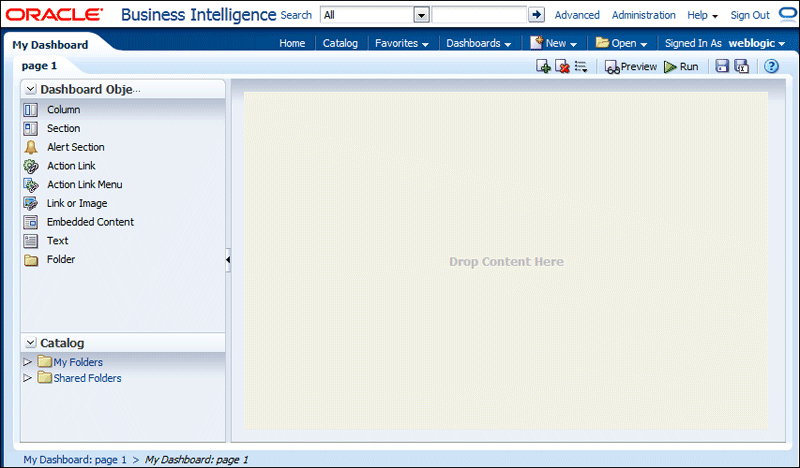This screenshot has height=468, width=800.
Task: Click the New menu star icon
Action: [536, 42]
